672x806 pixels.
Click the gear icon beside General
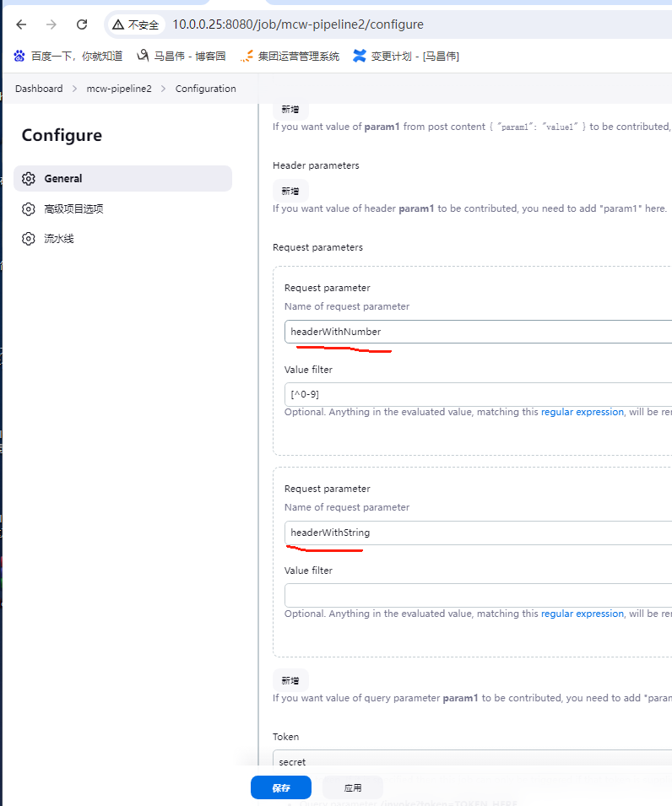[29, 179]
